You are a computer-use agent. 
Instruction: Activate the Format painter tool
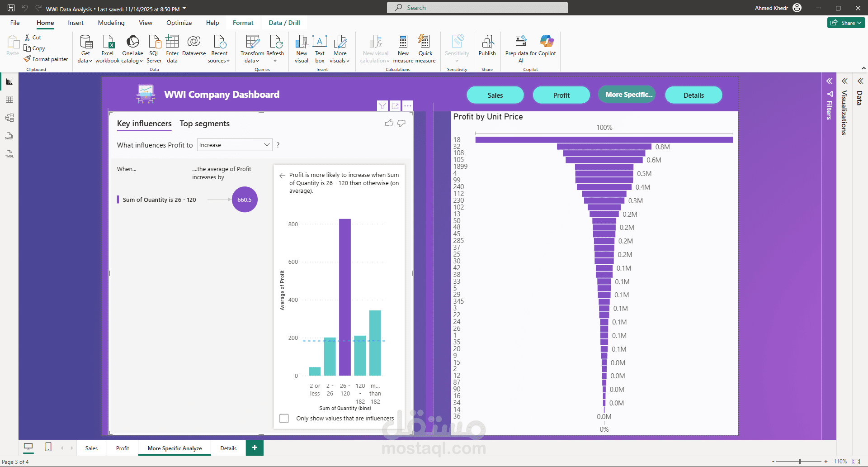pyautogui.click(x=46, y=59)
